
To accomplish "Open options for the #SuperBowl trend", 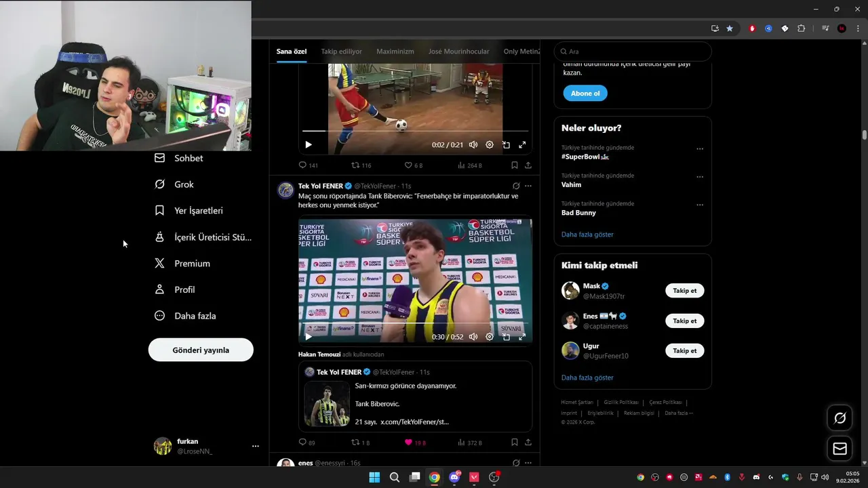I will click(700, 149).
